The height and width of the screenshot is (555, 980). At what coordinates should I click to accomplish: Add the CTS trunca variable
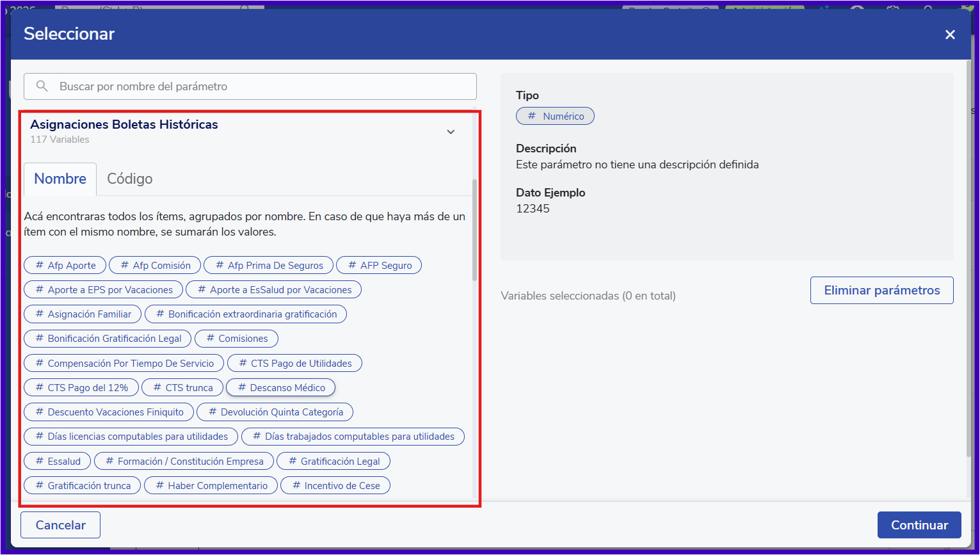[x=182, y=388]
